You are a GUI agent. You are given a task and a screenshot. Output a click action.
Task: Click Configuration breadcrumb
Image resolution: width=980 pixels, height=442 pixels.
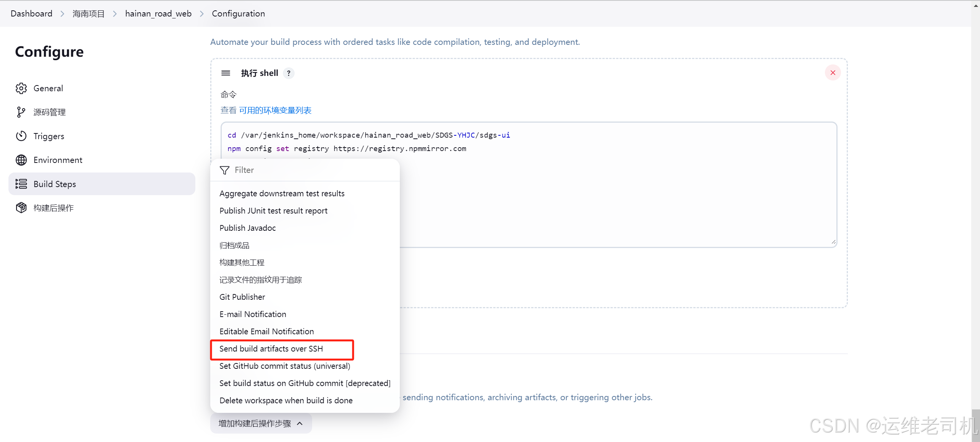pos(238,13)
